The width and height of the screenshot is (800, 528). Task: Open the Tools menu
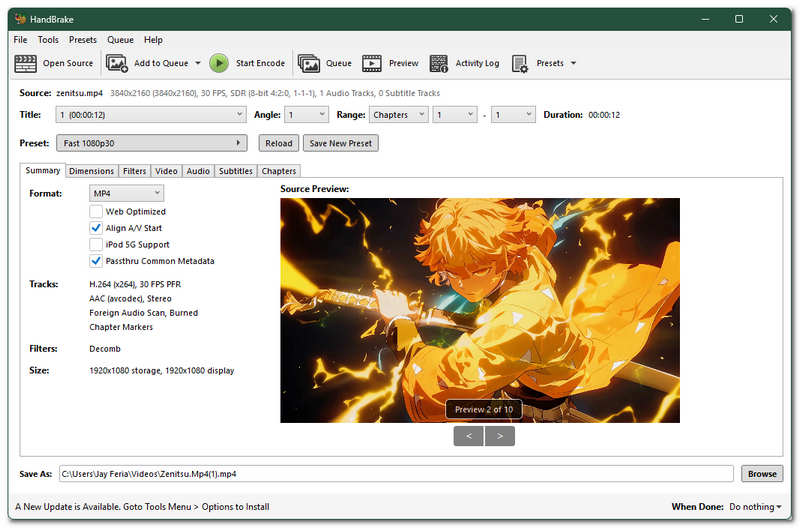click(x=48, y=40)
